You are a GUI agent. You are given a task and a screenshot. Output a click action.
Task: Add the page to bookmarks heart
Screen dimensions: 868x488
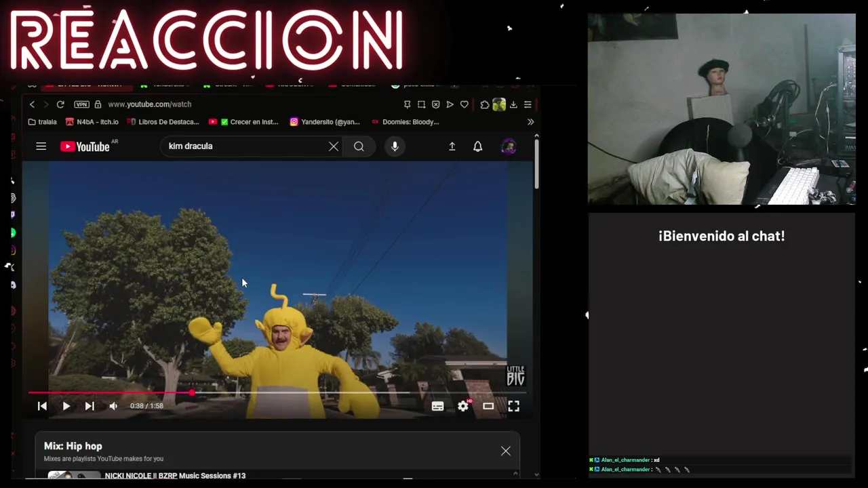click(x=464, y=104)
